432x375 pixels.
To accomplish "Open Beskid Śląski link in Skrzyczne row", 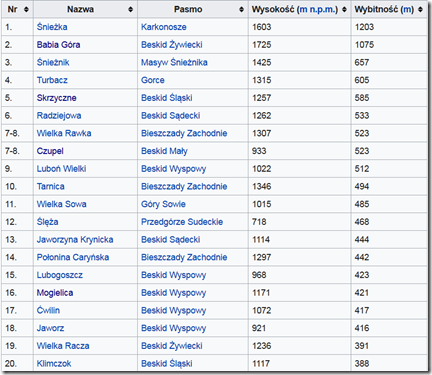I will (167, 98).
